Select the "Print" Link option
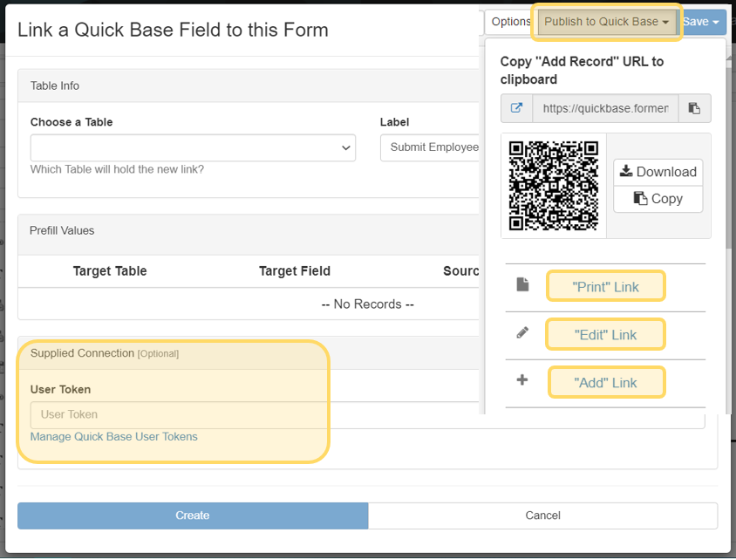This screenshot has height=560, width=736. click(605, 287)
